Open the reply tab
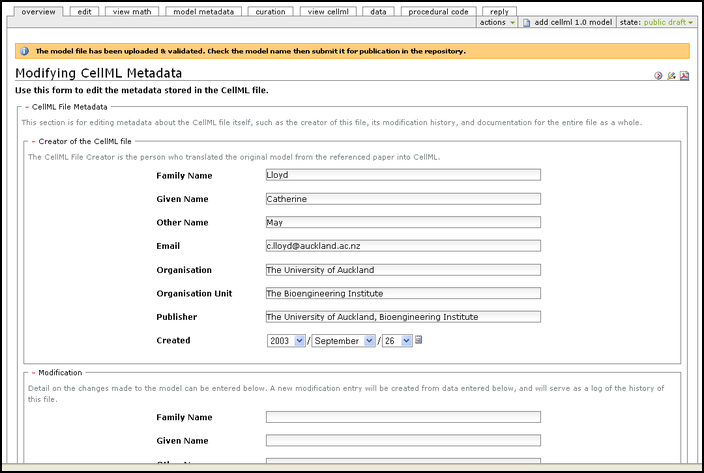This screenshot has height=473, width=704. [x=499, y=12]
